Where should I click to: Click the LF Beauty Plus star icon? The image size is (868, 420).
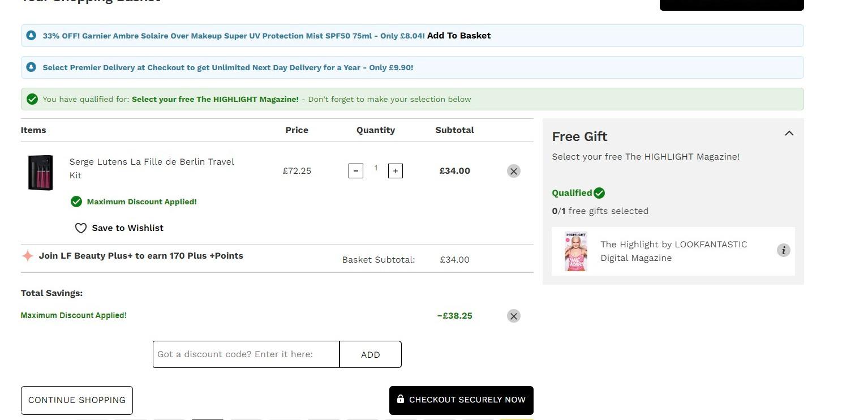pyautogui.click(x=27, y=256)
